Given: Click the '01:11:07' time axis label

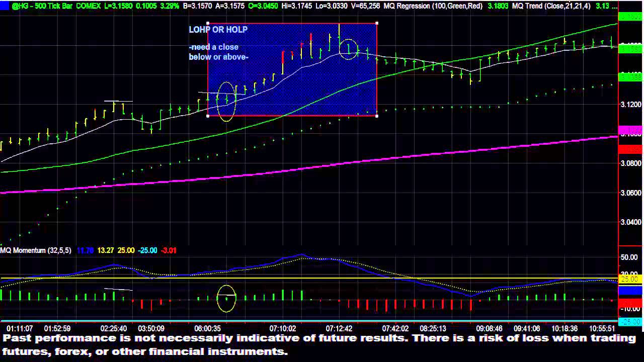Looking at the screenshot, I should (20, 328).
